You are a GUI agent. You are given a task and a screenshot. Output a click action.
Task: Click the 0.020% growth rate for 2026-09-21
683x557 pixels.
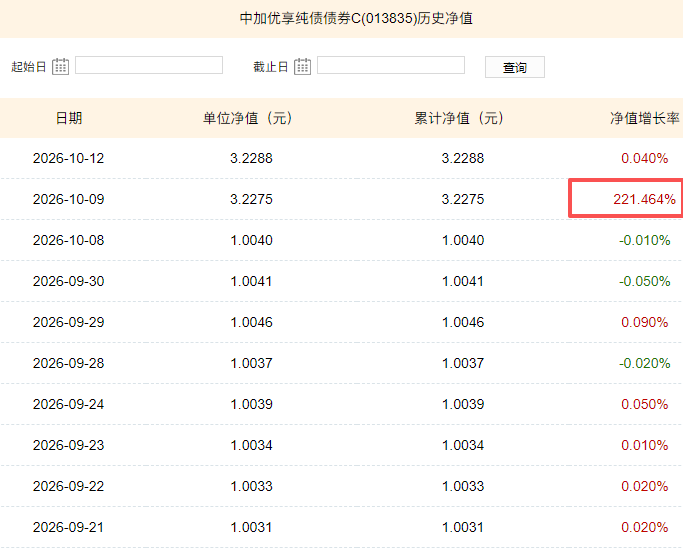click(x=645, y=527)
